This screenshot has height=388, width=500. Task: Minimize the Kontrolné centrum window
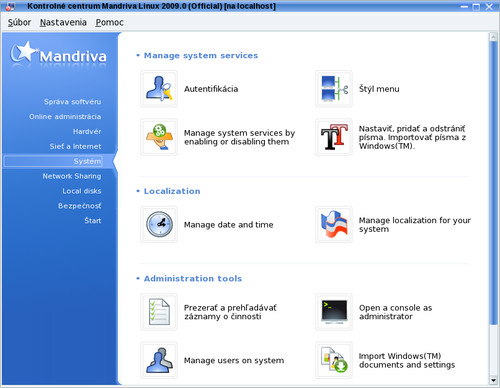(464, 7)
